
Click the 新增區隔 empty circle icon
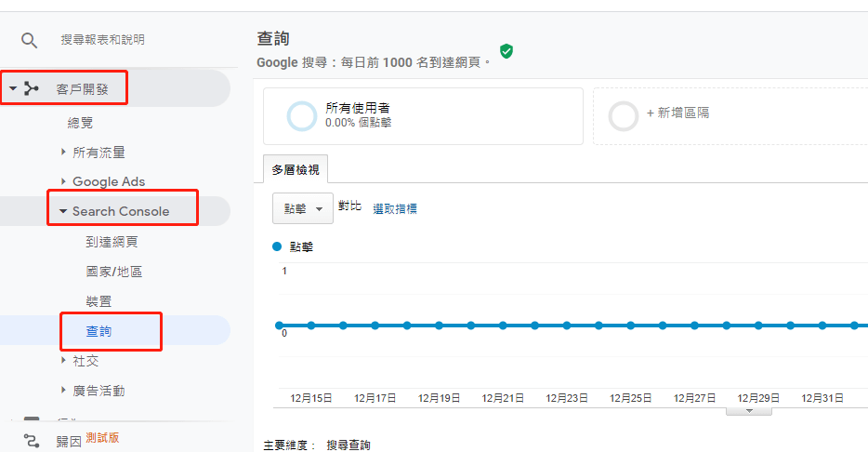[623, 115]
